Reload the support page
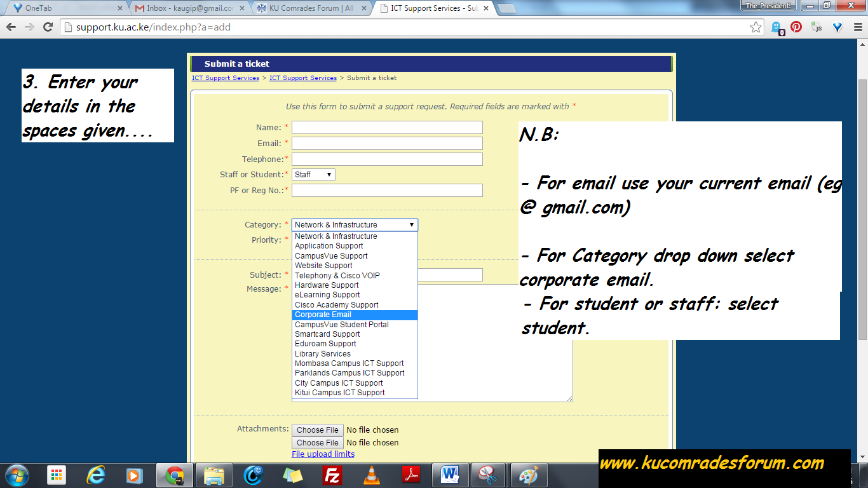Screen dimensions: 868x488 click(x=48, y=27)
